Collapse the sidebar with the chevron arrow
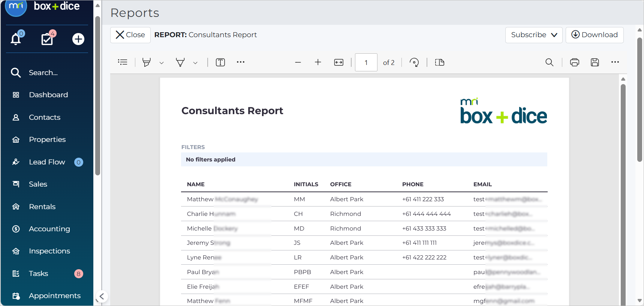This screenshot has width=644, height=306. coord(102,296)
